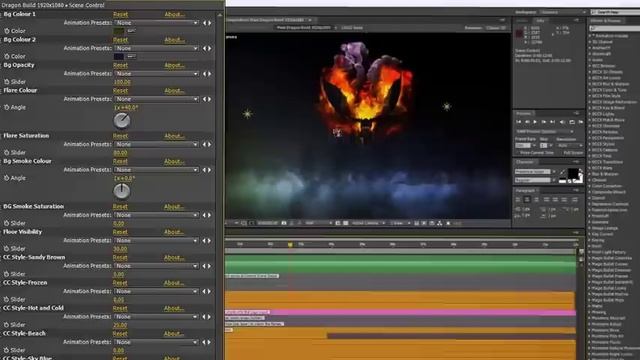Screen dimensions: 640x360
Task: Jump to first frame in Preview panel
Action: pyautogui.click(x=518, y=122)
